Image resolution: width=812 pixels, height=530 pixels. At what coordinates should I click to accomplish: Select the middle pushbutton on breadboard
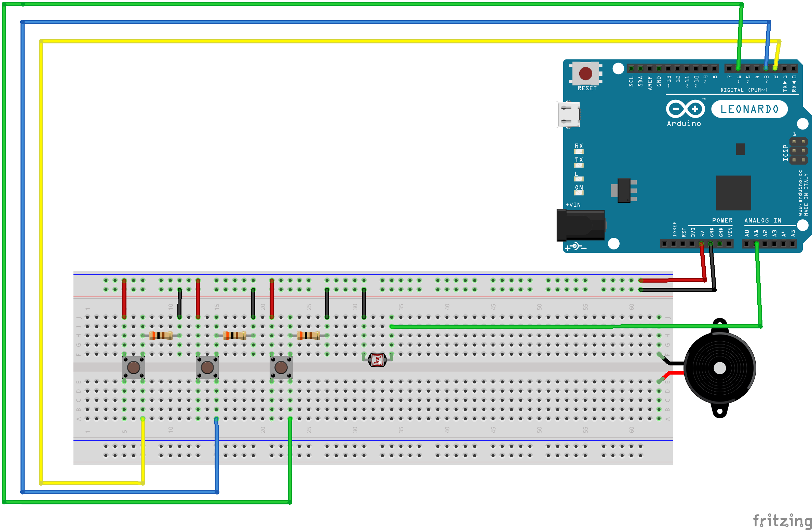coord(207,367)
